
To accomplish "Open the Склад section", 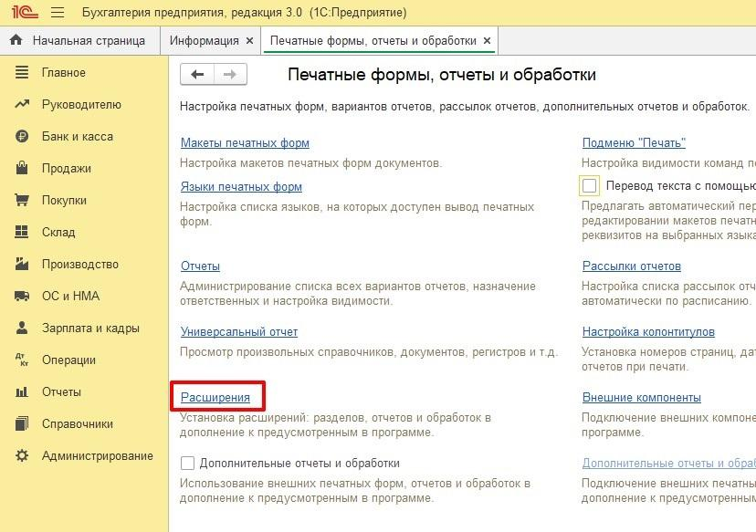I will [58, 232].
